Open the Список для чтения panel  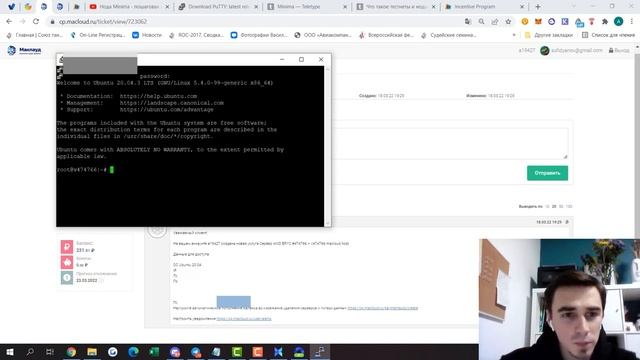point(608,35)
